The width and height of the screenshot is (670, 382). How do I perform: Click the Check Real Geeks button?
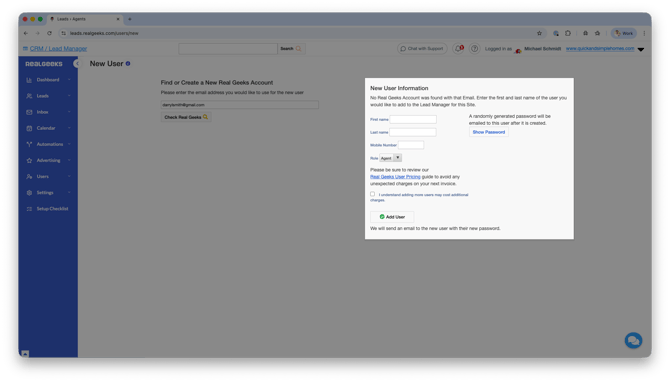coord(186,118)
